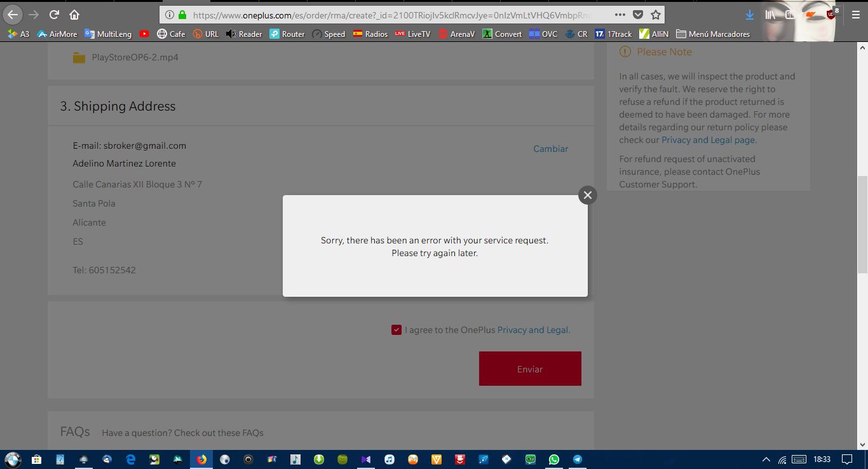Open Microsoft Edge from the taskbar
Screen dimensions: 868x469
(x=131, y=459)
